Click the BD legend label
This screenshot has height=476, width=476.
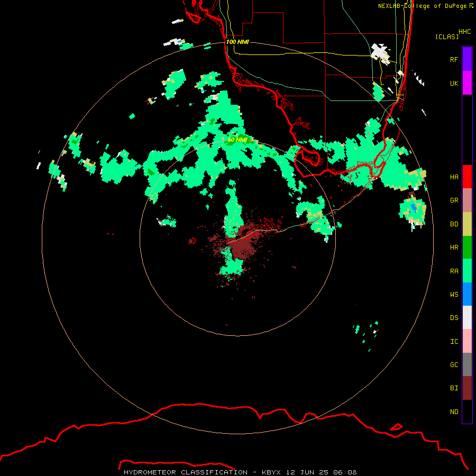[454, 224]
